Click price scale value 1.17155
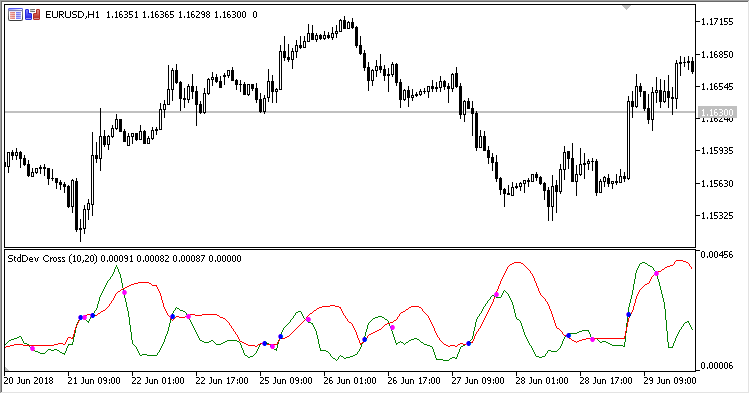The image size is (750, 394). [717, 22]
